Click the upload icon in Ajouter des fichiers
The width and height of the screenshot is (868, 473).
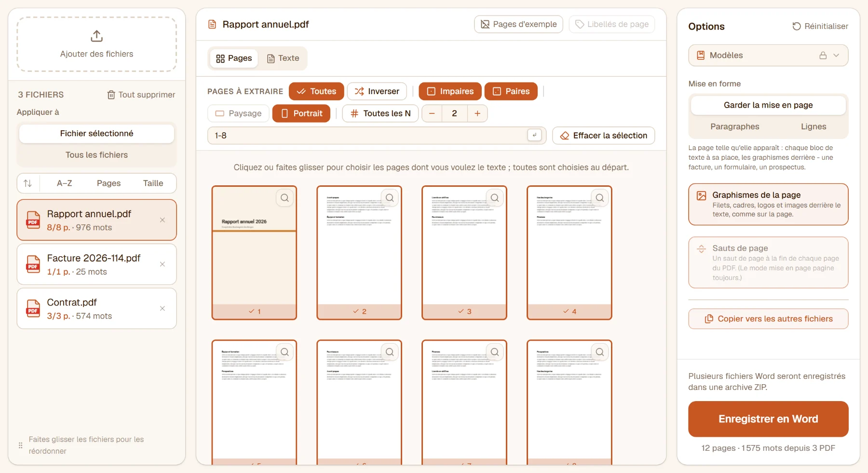pos(96,36)
